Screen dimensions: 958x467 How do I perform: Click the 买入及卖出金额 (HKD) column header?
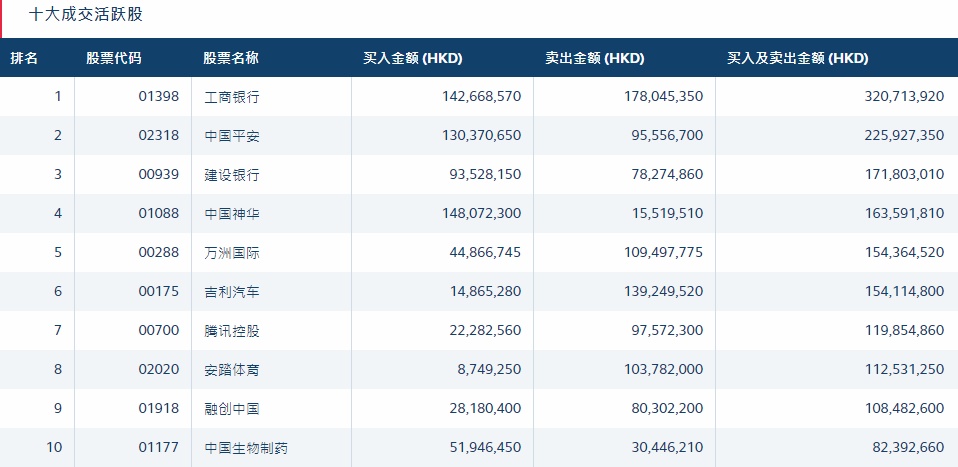pos(798,58)
